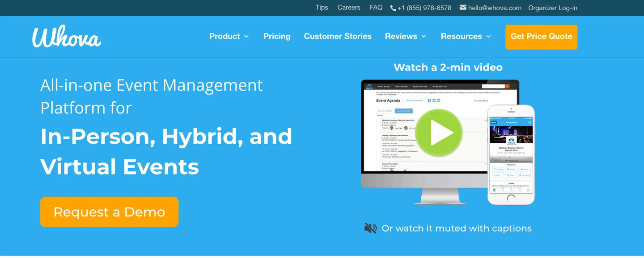
Task: Click the chevron next to Resources
Action: coord(488,37)
